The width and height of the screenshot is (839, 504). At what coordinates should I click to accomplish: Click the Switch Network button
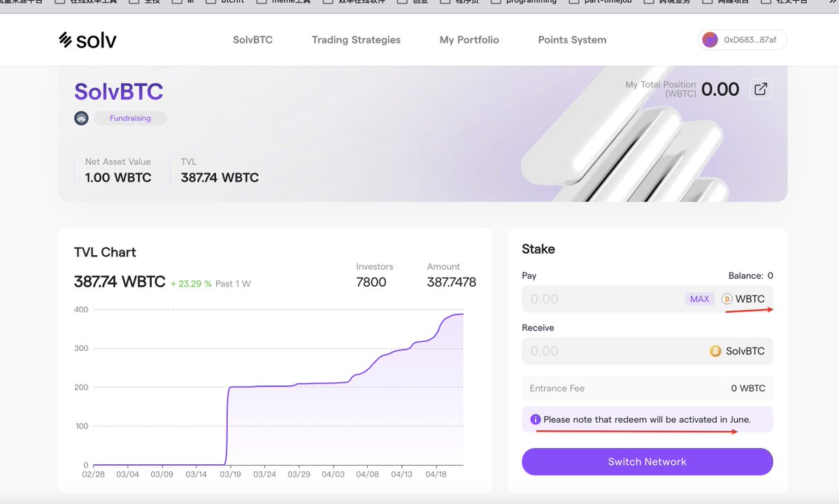point(647,461)
